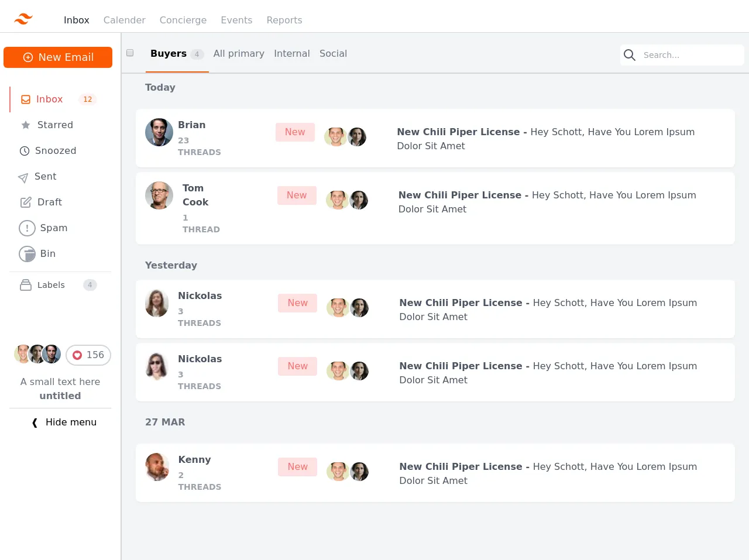Viewport: 749px width, 560px height.
Task: Switch to the Social tab
Action: [333, 54]
